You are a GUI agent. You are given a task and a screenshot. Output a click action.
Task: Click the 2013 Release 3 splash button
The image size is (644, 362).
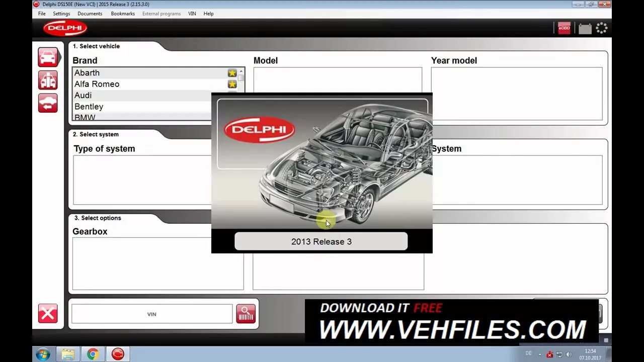point(321,241)
